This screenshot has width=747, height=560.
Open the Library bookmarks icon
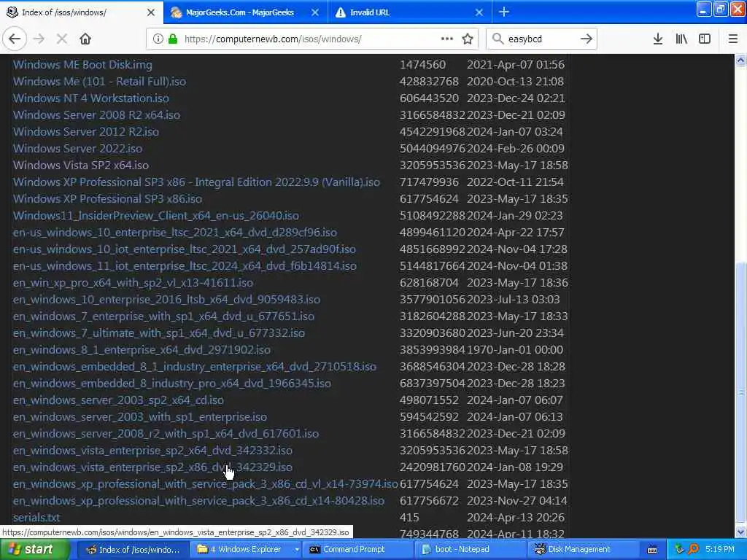[x=681, y=39]
